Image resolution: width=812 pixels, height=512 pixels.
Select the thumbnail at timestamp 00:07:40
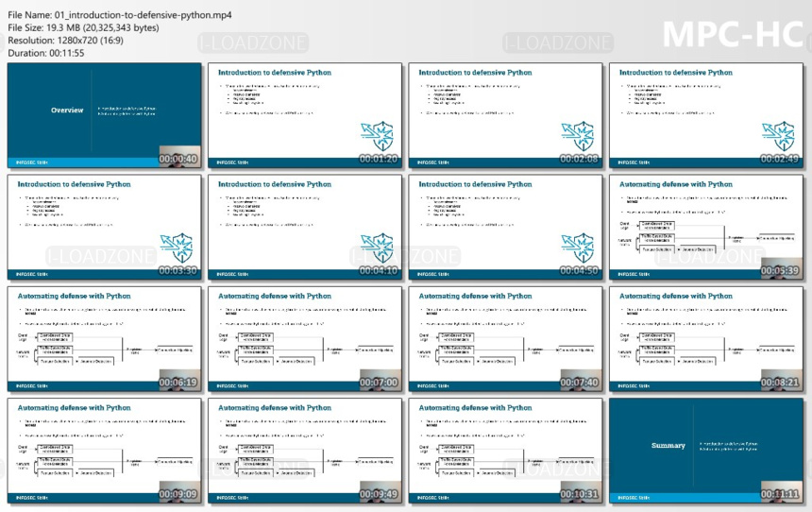[x=505, y=339]
